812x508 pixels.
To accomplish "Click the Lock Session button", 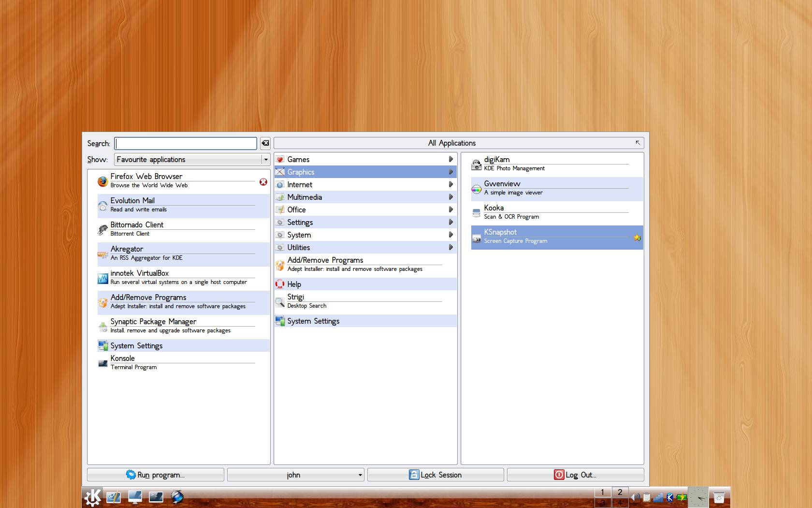I will click(435, 475).
